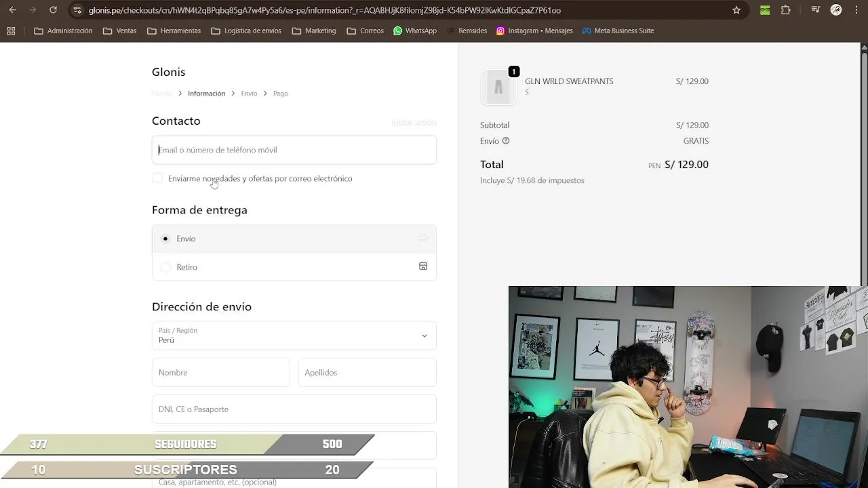Viewport: 868px width, 488px height.
Task: Open the Herramientas bookmark folder
Action: [174, 30]
